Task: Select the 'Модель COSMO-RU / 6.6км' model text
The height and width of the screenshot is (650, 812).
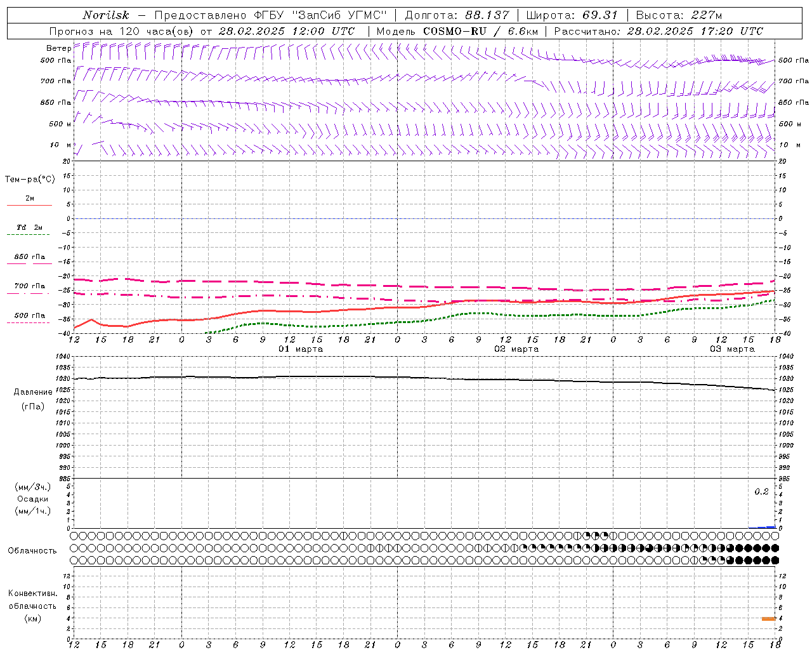Action: click(x=457, y=31)
